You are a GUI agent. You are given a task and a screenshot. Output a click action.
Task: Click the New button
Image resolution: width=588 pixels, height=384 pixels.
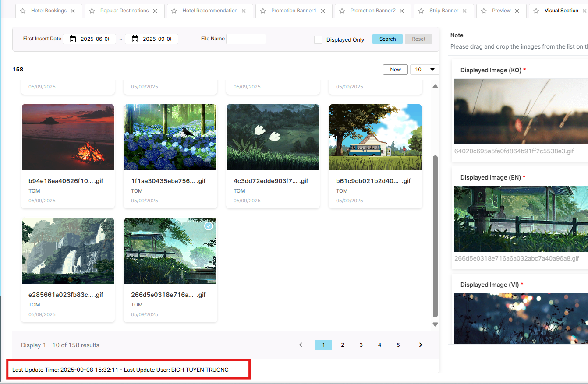click(x=395, y=70)
